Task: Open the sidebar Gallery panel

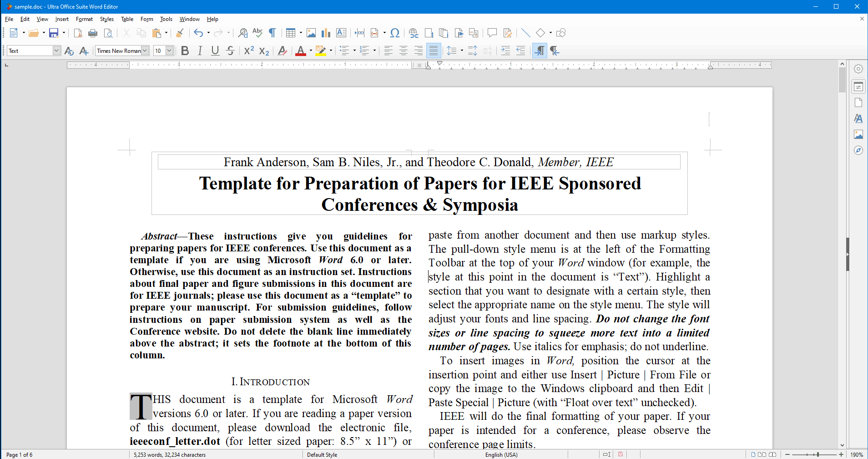Action: click(858, 134)
